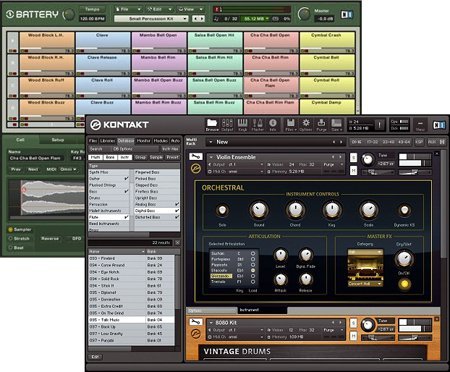Click the Violin Ensemble Purge button
The width and height of the screenshot is (450, 372).
pyautogui.click(x=329, y=164)
